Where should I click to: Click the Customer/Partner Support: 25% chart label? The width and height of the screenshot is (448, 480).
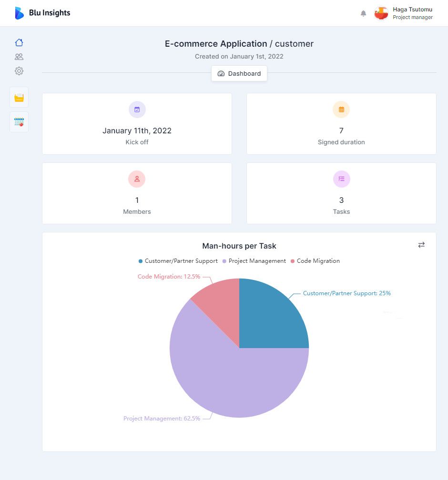(x=347, y=293)
